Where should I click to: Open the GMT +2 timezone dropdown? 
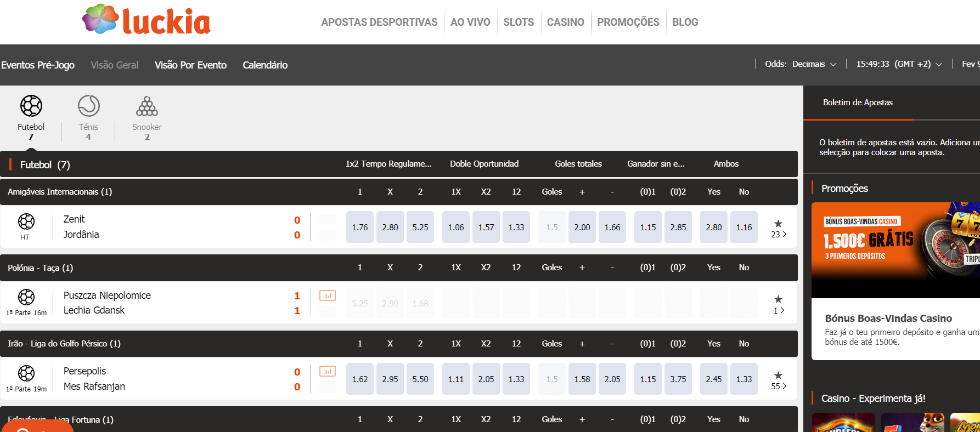[899, 64]
